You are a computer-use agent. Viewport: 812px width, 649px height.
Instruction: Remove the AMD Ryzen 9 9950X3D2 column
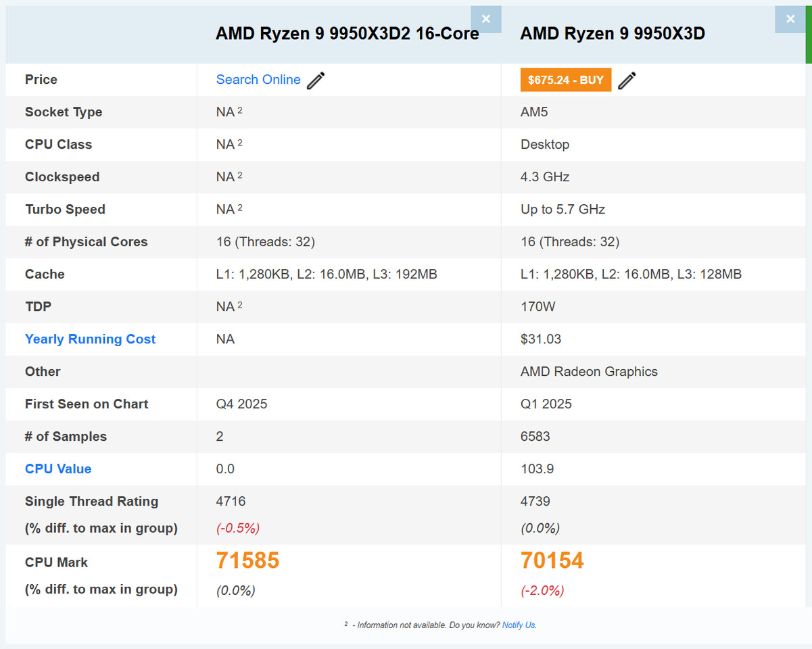[486, 19]
